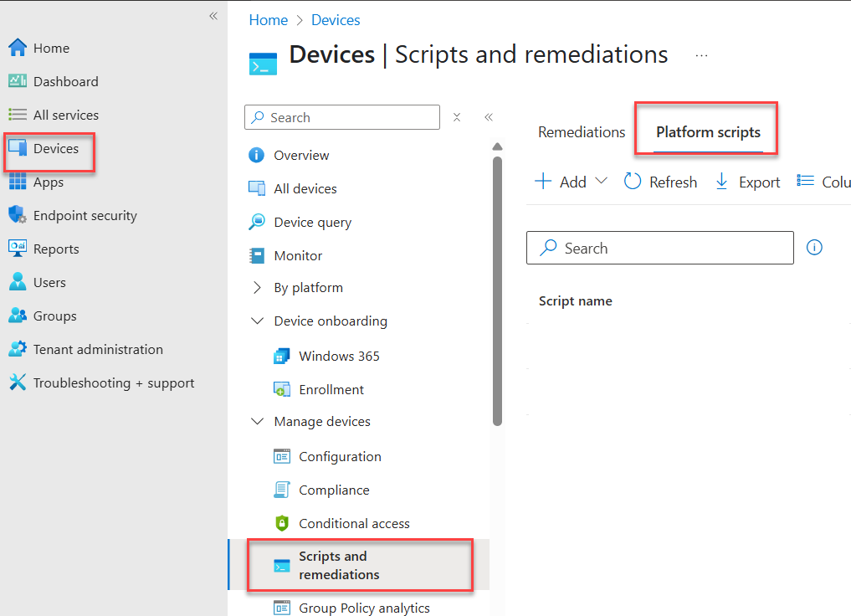Viewport: 851px width, 616px height.
Task: Click the Dashboard chart icon
Action: pyautogui.click(x=18, y=81)
